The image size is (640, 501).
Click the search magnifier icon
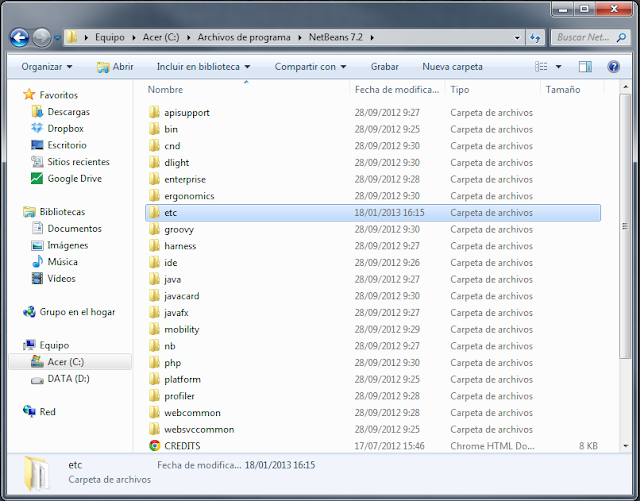point(621,38)
